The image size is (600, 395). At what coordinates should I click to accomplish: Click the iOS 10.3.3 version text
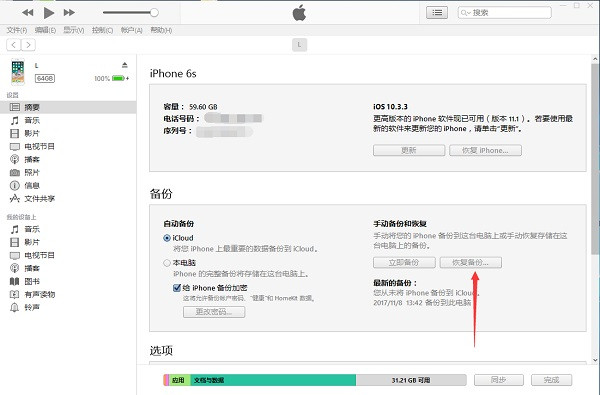pos(390,107)
